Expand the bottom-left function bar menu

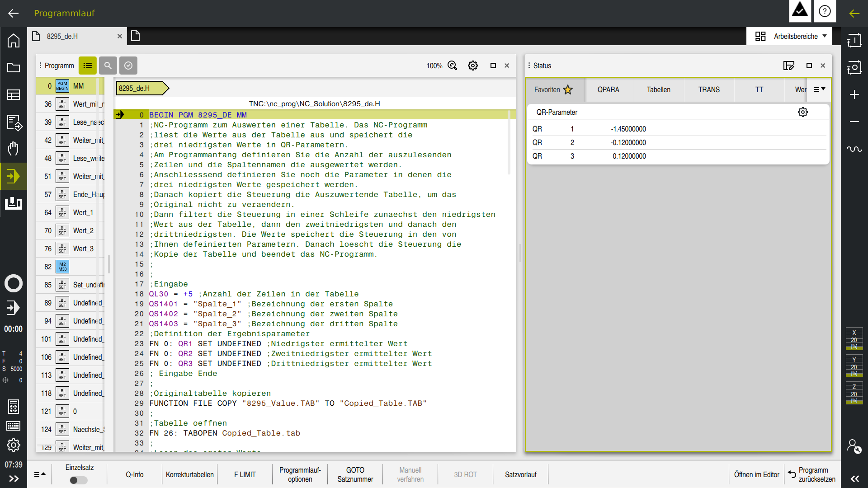(x=40, y=474)
